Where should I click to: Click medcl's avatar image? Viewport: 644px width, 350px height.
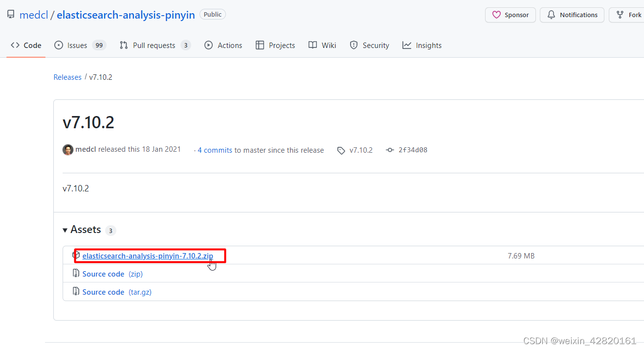(x=68, y=150)
